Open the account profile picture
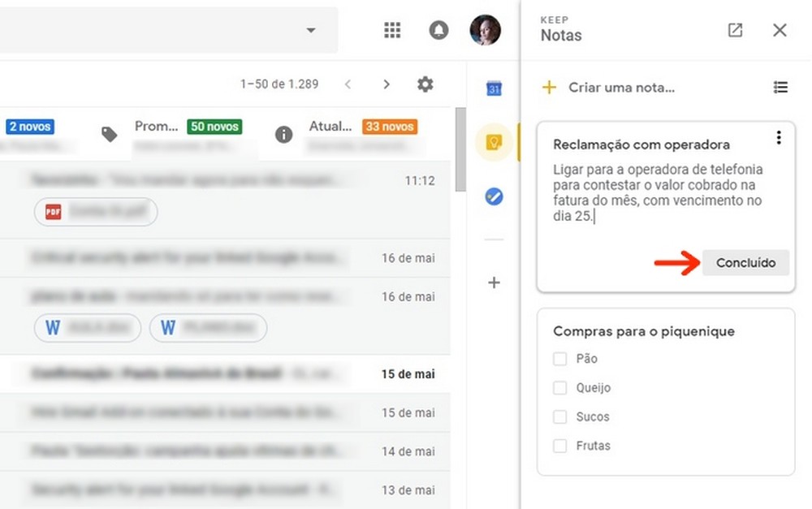This screenshot has width=812, height=509. click(x=486, y=30)
